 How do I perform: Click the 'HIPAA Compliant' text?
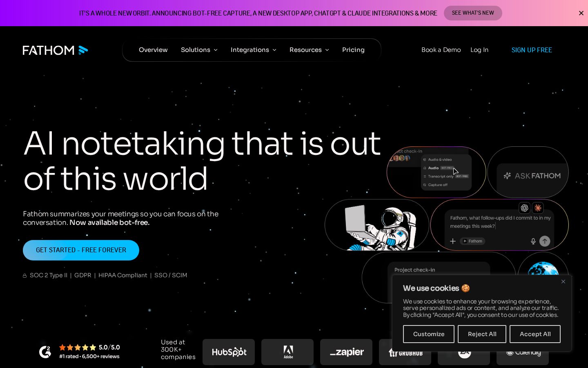tap(122, 276)
